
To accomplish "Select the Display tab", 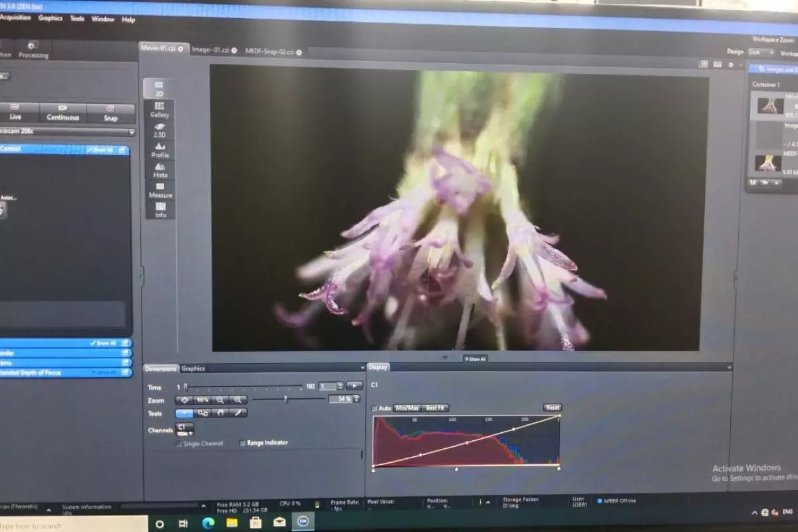I will click(378, 367).
